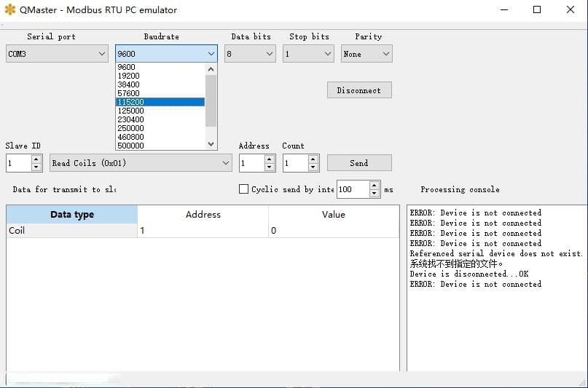Click baudrate list scroll up arrow
Viewport: 588px width, 388px height.
point(211,69)
